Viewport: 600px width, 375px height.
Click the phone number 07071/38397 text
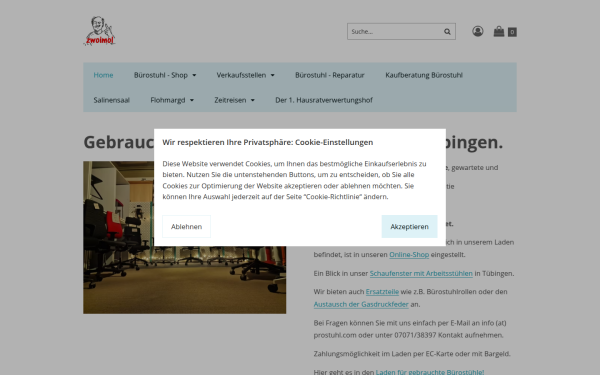click(x=415, y=335)
